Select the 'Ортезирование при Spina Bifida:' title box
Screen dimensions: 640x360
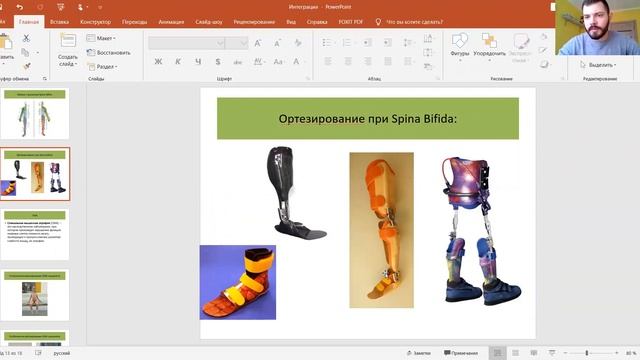point(368,118)
